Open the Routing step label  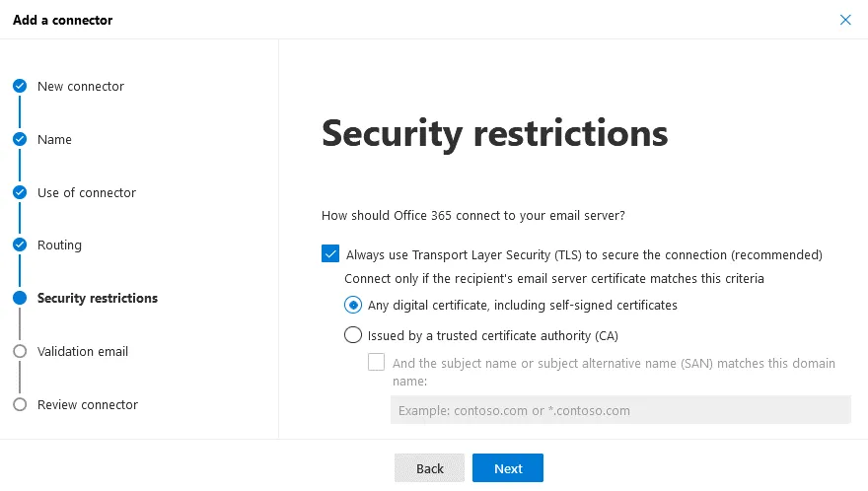(x=59, y=245)
